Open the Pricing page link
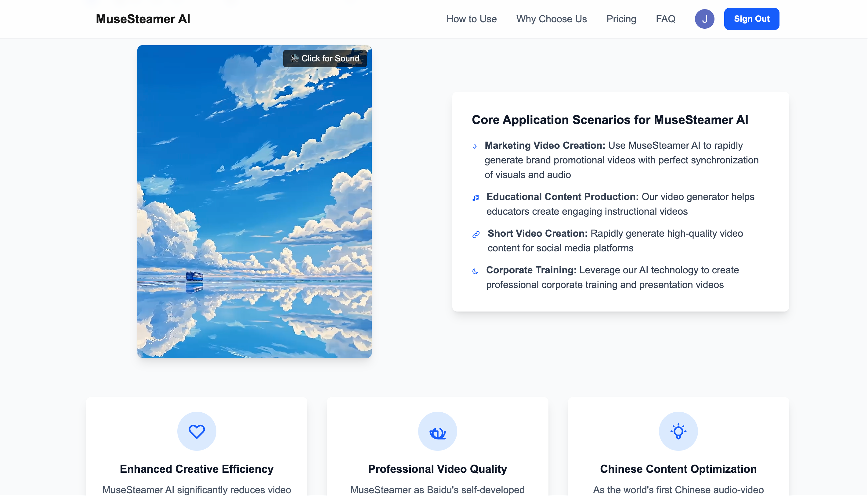The height and width of the screenshot is (496, 868). 621,19
